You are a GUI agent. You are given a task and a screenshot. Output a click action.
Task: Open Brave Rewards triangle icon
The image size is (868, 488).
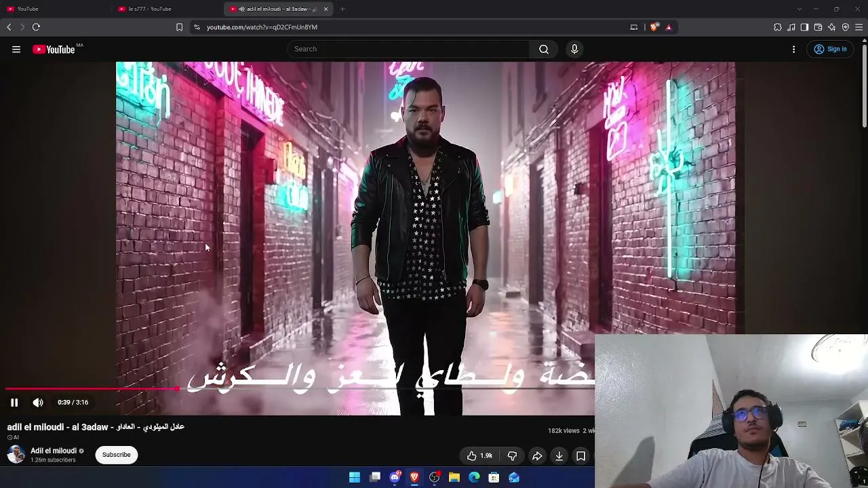tap(669, 27)
